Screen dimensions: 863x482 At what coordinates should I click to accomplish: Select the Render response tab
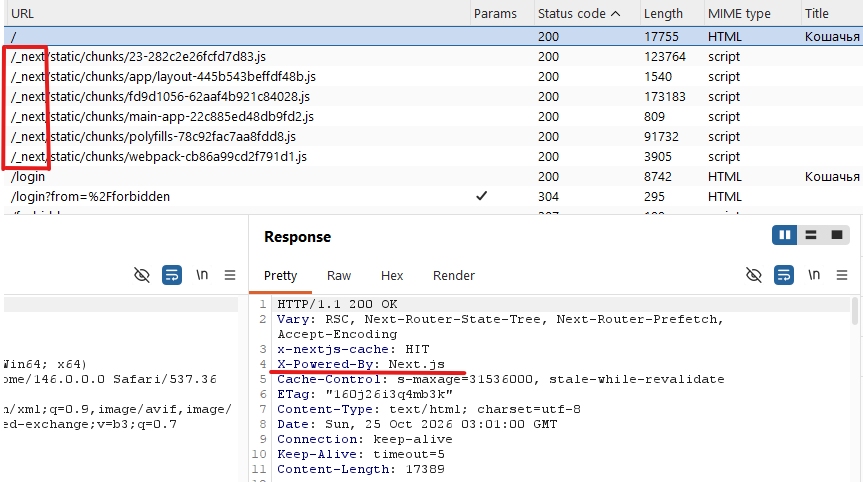pos(454,276)
